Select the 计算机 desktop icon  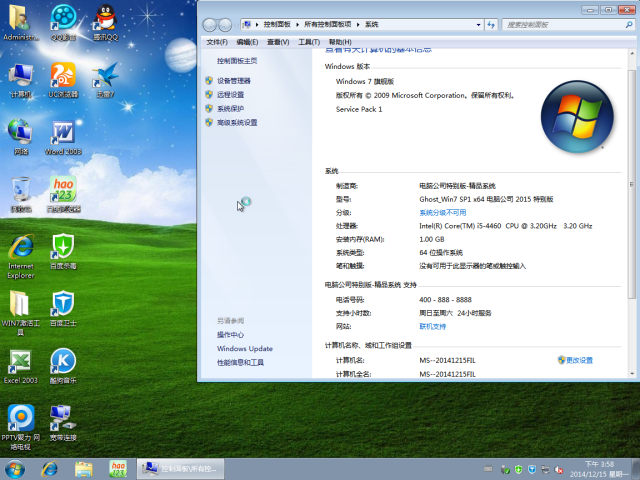tap(20, 80)
